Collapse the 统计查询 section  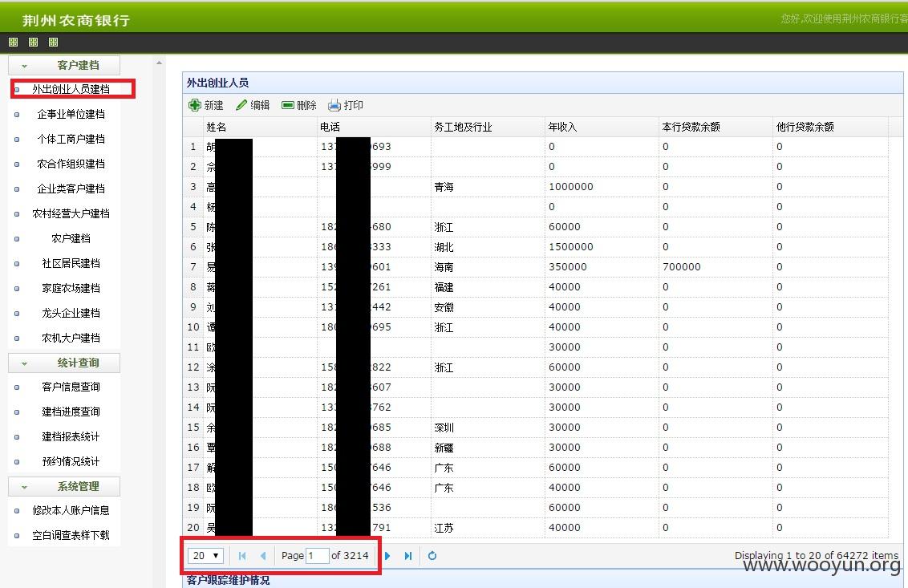[x=24, y=363]
